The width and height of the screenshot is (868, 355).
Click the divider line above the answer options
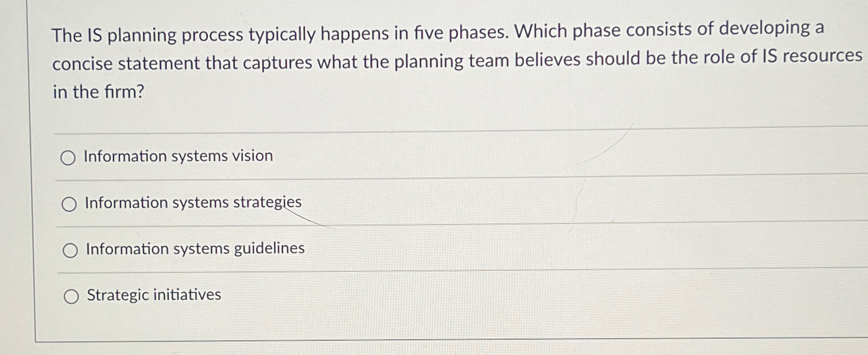point(422,131)
